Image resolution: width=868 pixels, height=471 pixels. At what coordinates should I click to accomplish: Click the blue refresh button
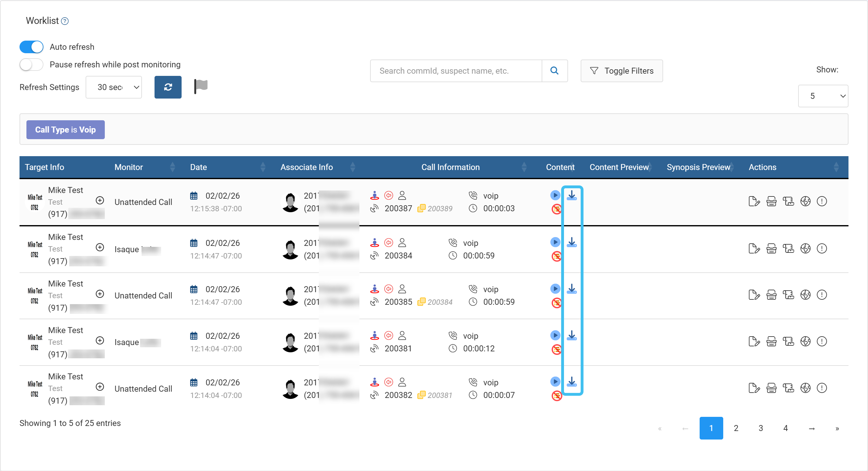[168, 87]
